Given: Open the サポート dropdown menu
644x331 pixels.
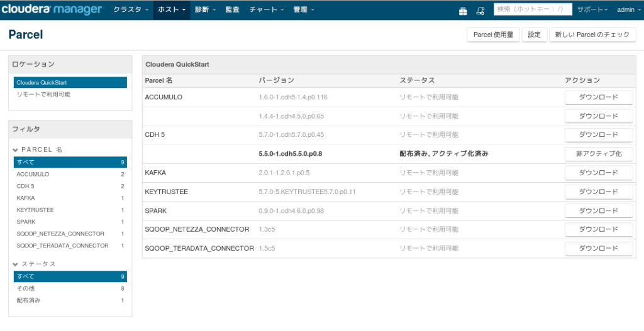Looking at the screenshot, I should tap(592, 10).
